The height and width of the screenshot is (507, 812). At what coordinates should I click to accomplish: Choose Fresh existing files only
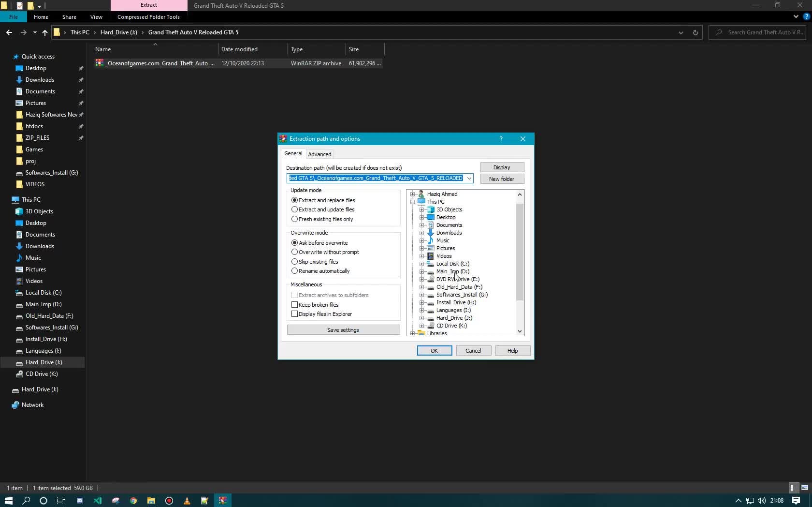294,219
